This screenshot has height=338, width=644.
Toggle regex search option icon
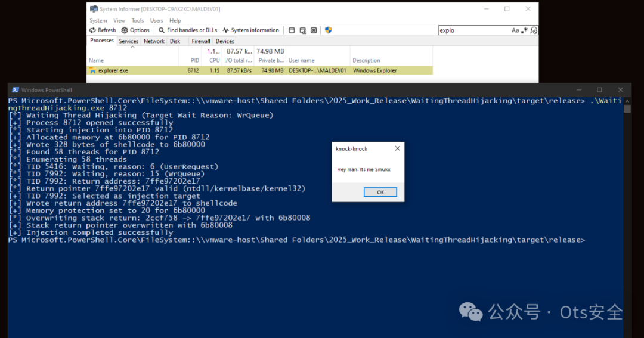pos(525,30)
